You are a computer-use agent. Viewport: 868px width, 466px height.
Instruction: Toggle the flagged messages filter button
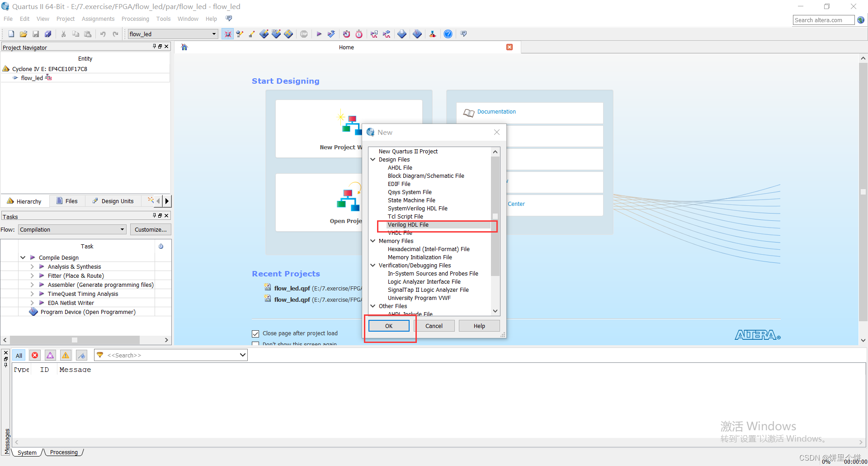(81, 356)
